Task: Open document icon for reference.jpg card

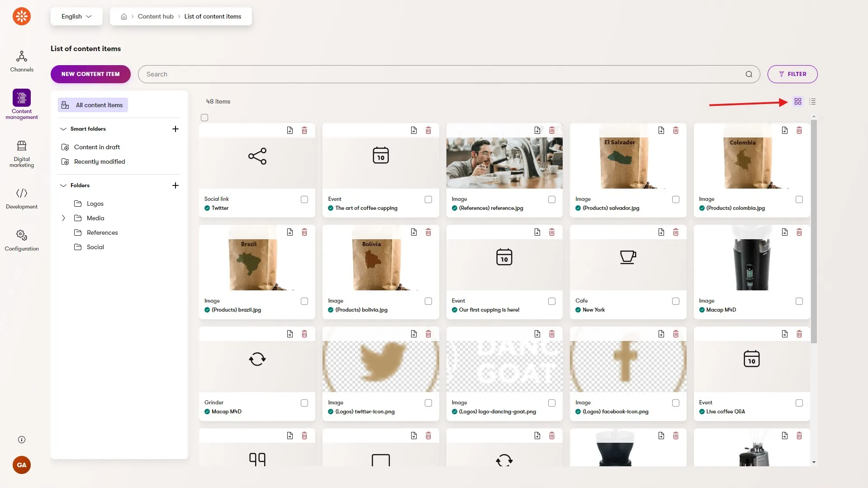Action: coord(537,130)
